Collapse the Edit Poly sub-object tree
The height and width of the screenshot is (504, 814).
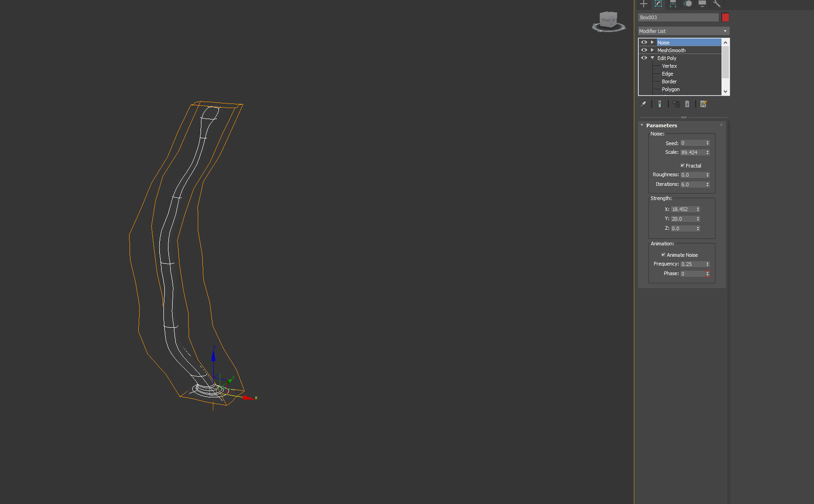click(652, 58)
